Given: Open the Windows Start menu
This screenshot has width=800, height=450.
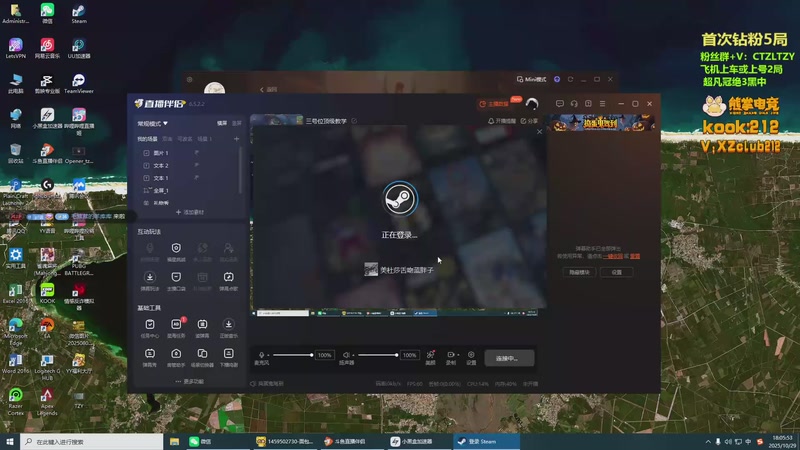Looking at the screenshot, I should [x=10, y=441].
